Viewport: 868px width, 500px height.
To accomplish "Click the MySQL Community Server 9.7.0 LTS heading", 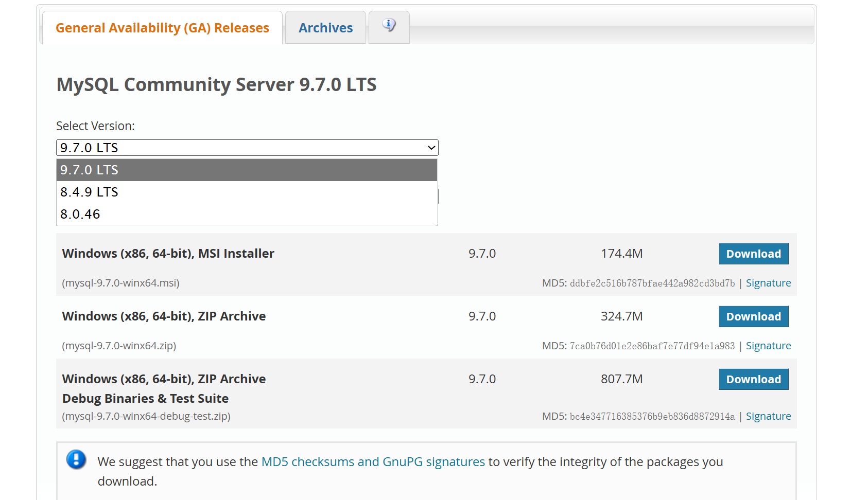I will click(216, 85).
